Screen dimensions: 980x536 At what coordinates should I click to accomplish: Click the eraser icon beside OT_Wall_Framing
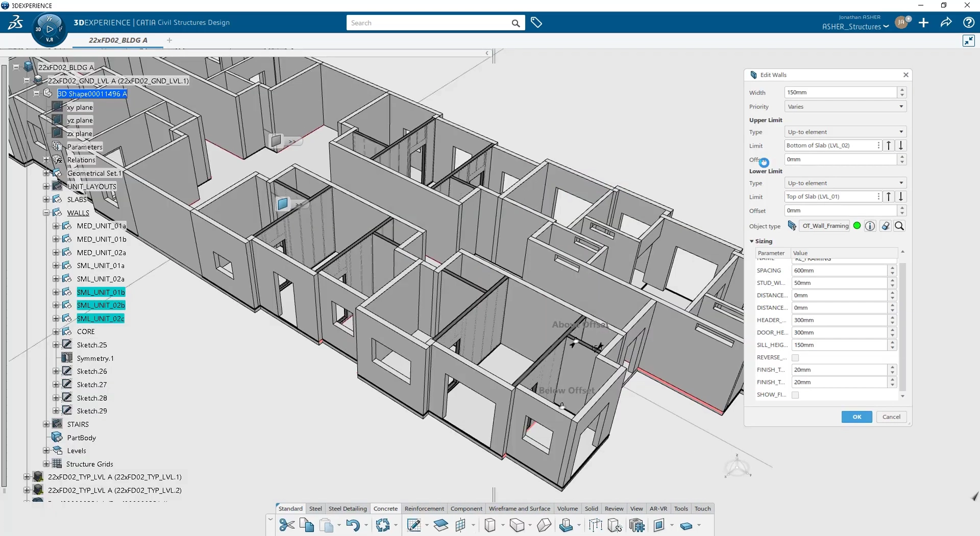(x=886, y=226)
